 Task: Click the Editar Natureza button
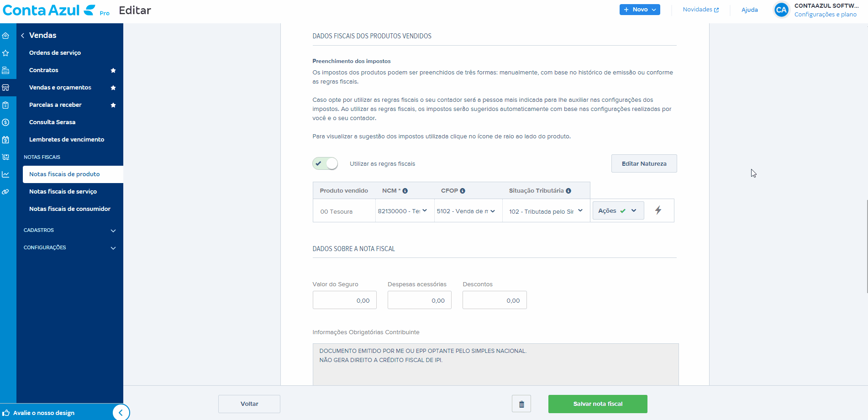click(x=644, y=163)
